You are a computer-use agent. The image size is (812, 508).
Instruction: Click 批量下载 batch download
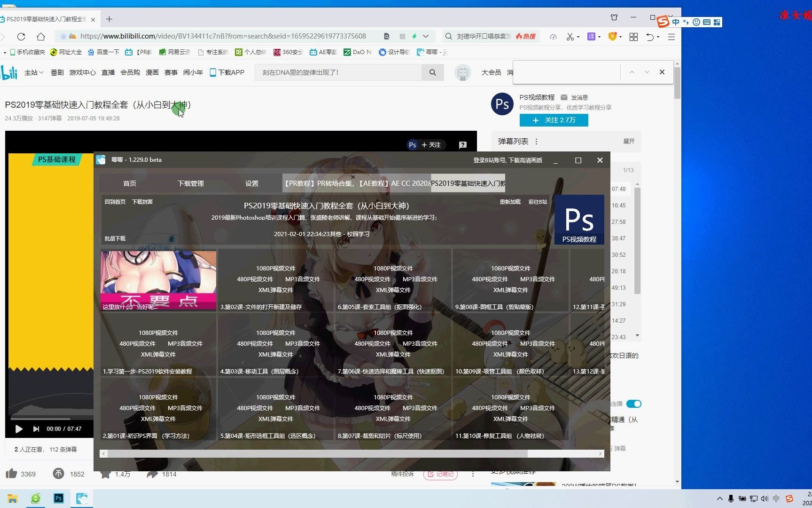(x=115, y=238)
